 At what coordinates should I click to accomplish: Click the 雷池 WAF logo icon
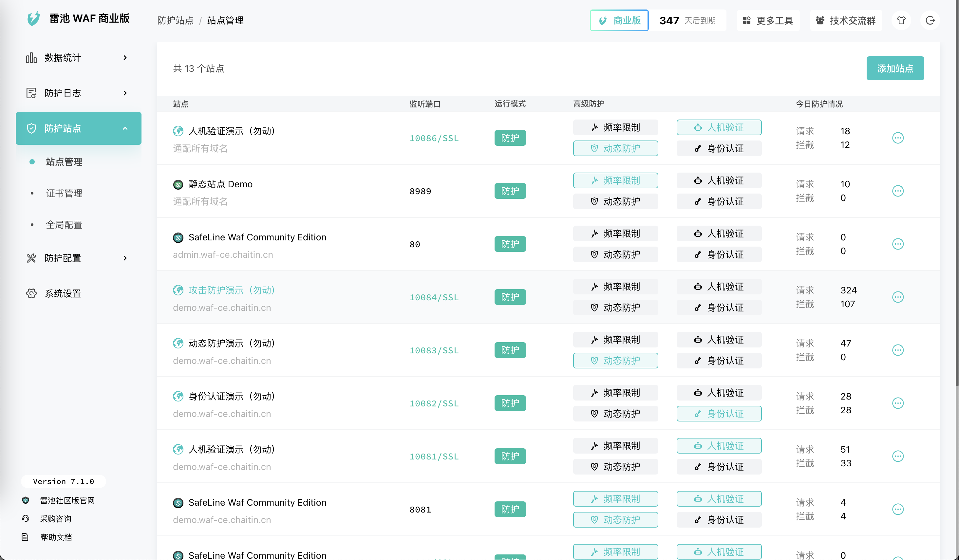(x=33, y=18)
